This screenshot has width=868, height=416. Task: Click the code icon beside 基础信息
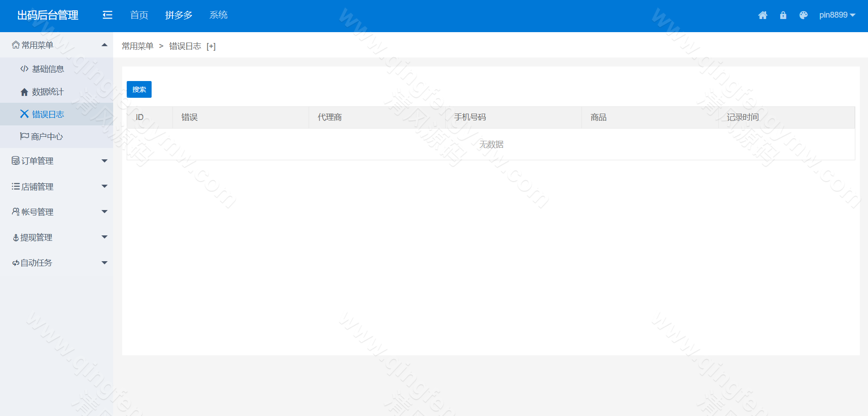[24, 69]
